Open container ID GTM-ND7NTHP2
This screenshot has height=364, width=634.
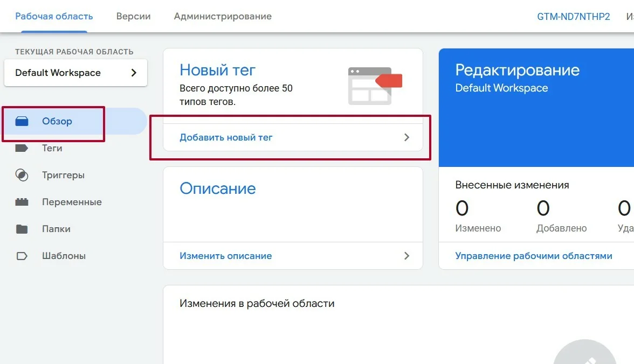pyautogui.click(x=574, y=17)
